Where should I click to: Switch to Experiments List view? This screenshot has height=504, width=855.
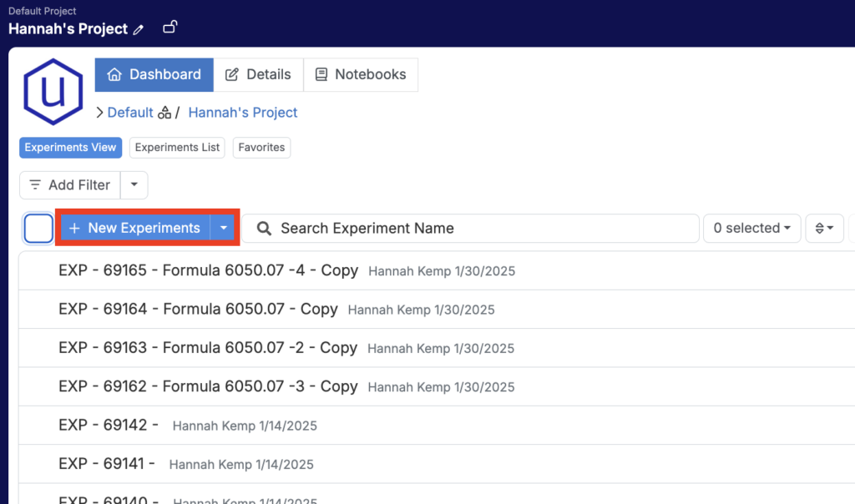point(177,148)
